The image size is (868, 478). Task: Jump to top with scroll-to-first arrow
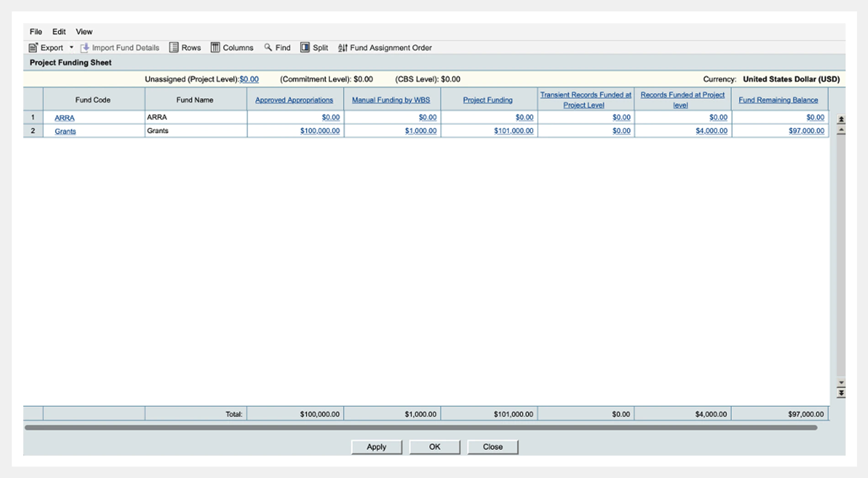pos(841,119)
